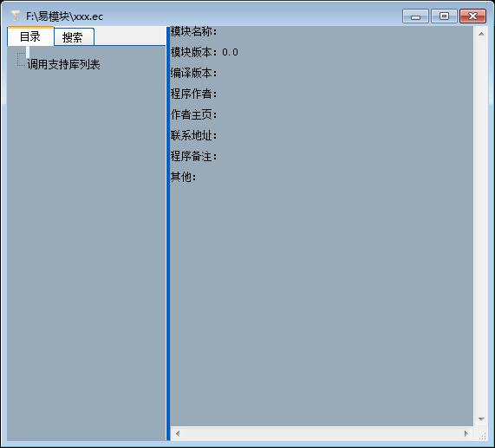Click the 编译版本 label
This screenshot has width=495, height=448.
tap(194, 73)
